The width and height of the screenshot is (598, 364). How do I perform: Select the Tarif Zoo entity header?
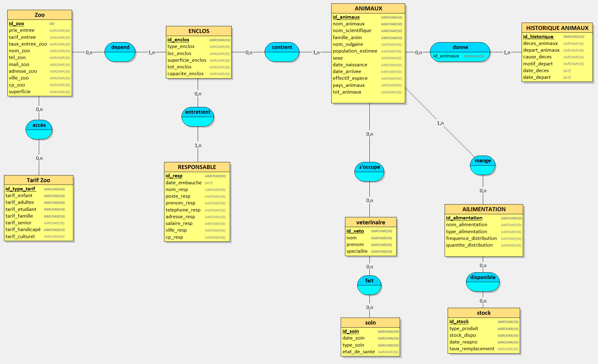tap(39, 180)
